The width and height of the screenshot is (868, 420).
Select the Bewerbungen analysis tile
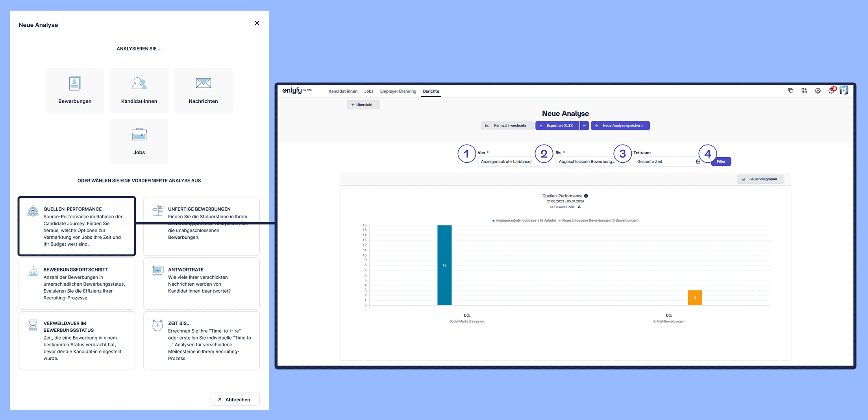point(75,91)
